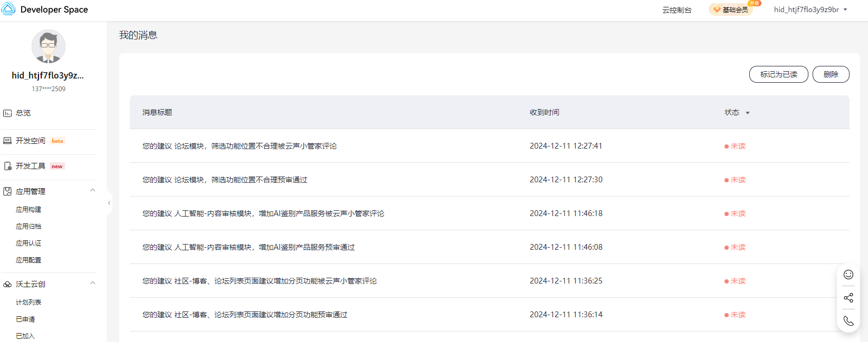Open message received at 12:27:41
The height and width of the screenshot is (342, 868).
point(240,146)
